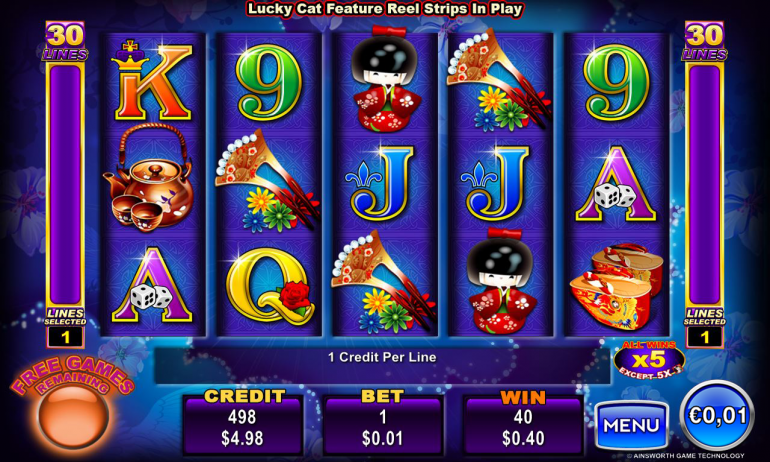770x462 pixels.
Task: Select the left Lines Selected counter
Action: pos(65,337)
